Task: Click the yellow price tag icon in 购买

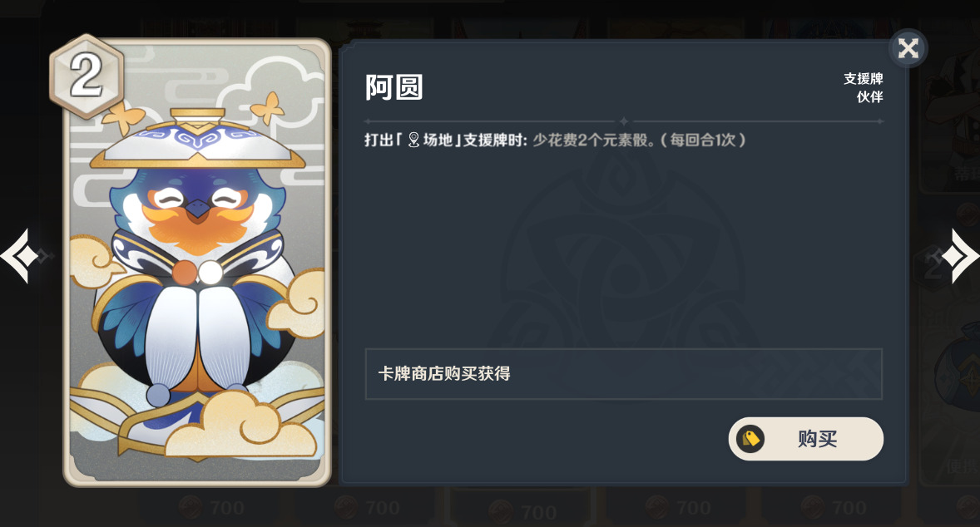Action: [x=750, y=439]
